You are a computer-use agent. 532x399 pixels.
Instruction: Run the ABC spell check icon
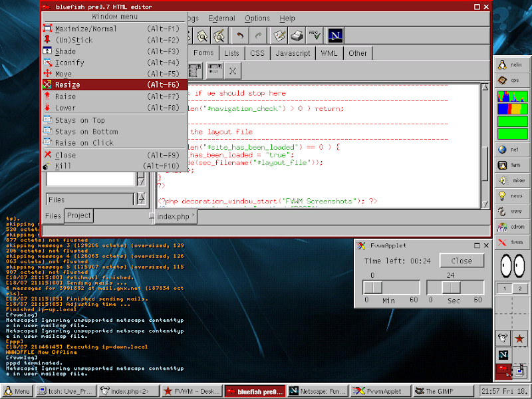coord(315,35)
